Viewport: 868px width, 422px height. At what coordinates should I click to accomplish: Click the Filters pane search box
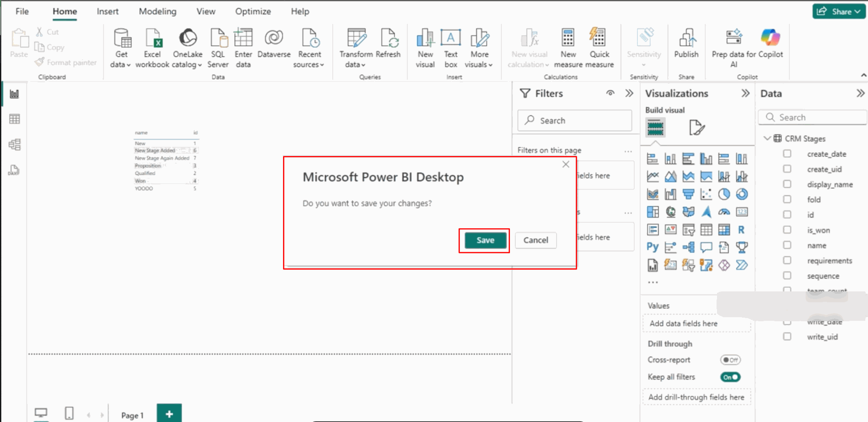[575, 121]
